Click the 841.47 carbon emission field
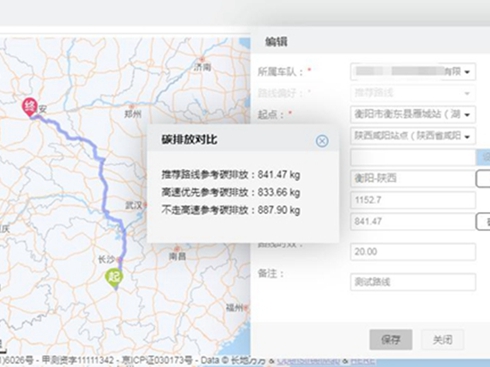Screen dimensions: 490x367 click(x=413, y=221)
